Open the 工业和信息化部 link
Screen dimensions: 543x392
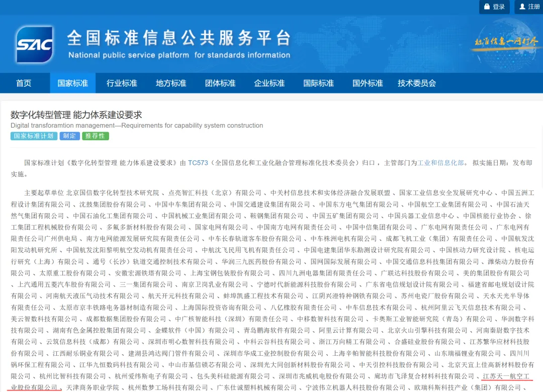[x=440, y=163]
